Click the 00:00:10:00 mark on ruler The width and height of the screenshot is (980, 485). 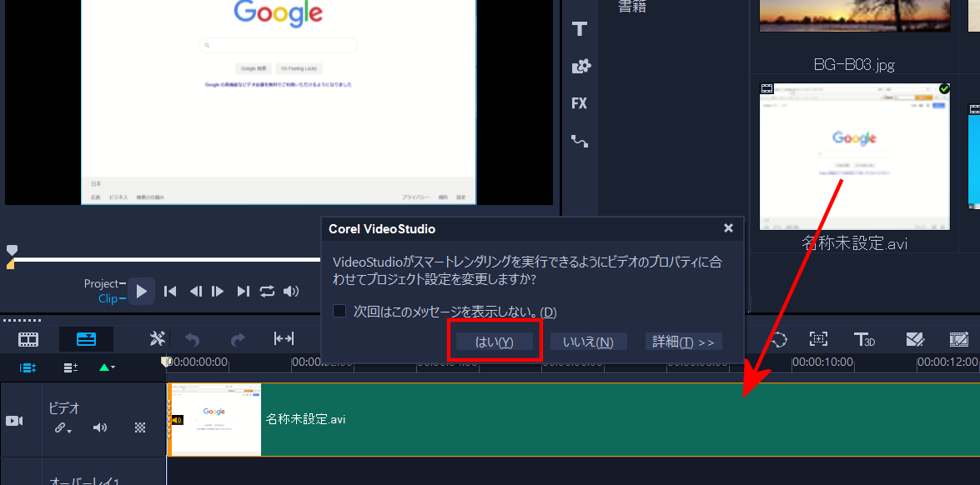click(822, 362)
